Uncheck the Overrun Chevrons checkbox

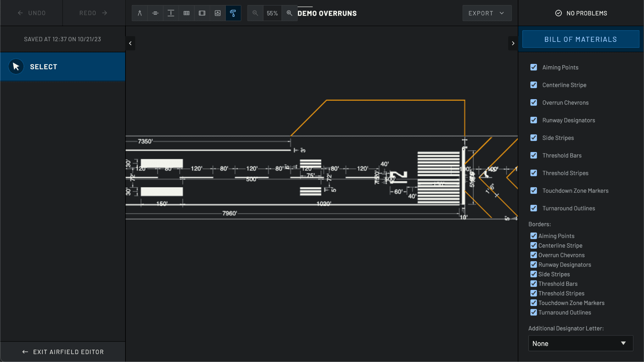click(x=534, y=103)
